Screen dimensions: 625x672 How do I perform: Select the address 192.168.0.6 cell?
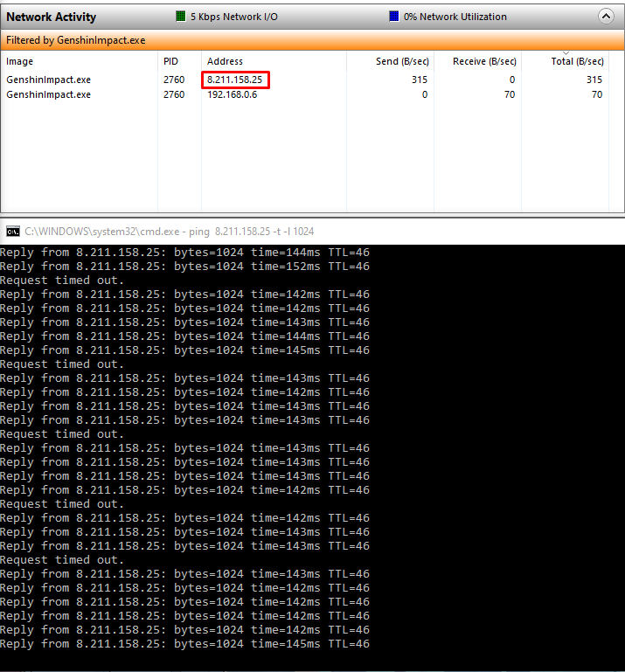pyautogui.click(x=233, y=94)
